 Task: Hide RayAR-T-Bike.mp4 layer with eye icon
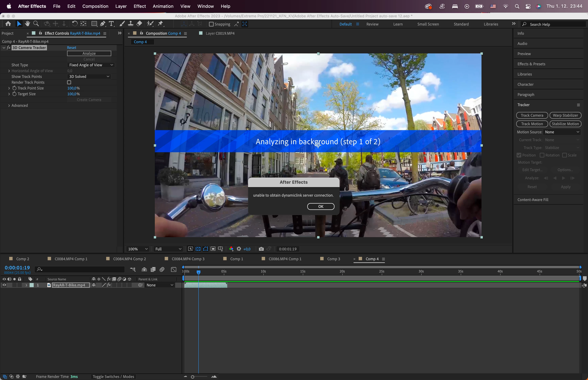pos(4,285)
